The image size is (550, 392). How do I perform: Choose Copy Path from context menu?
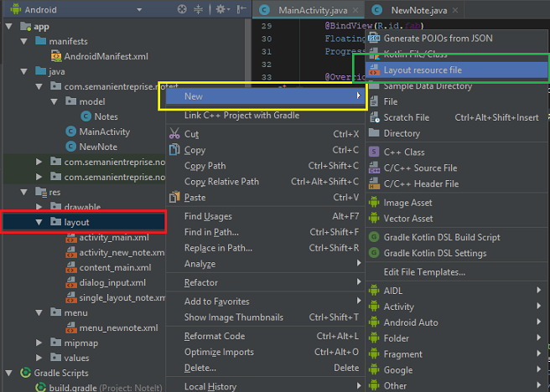265,166
